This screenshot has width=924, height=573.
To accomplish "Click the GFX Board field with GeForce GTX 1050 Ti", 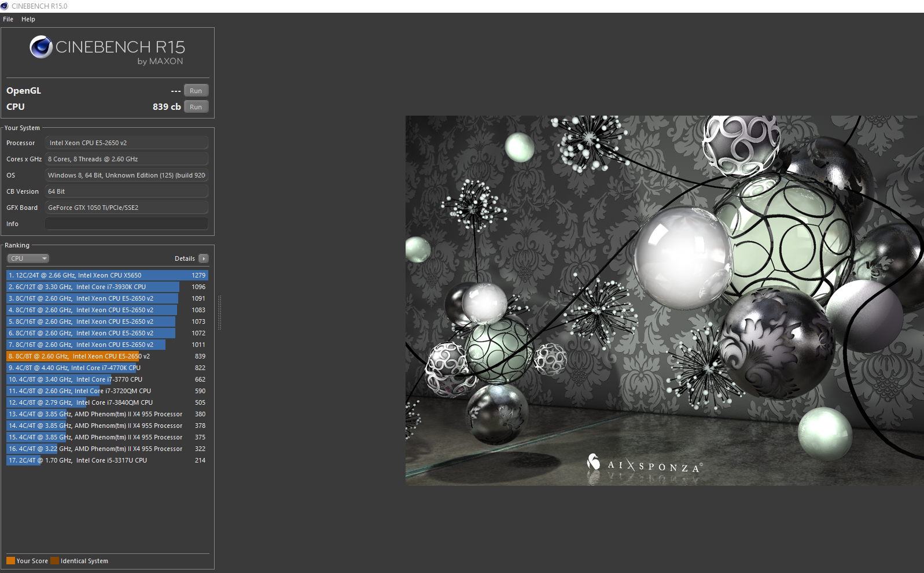I will coord(127,208).
